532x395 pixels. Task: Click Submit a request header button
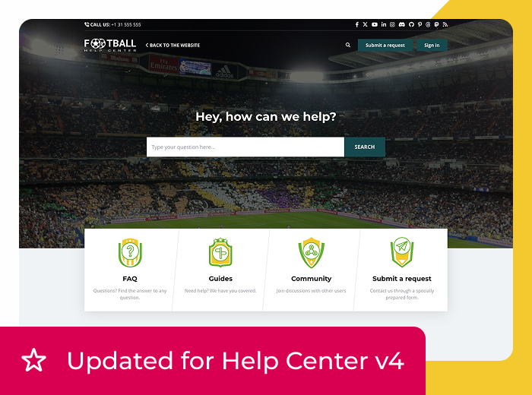tap(385, 45)
